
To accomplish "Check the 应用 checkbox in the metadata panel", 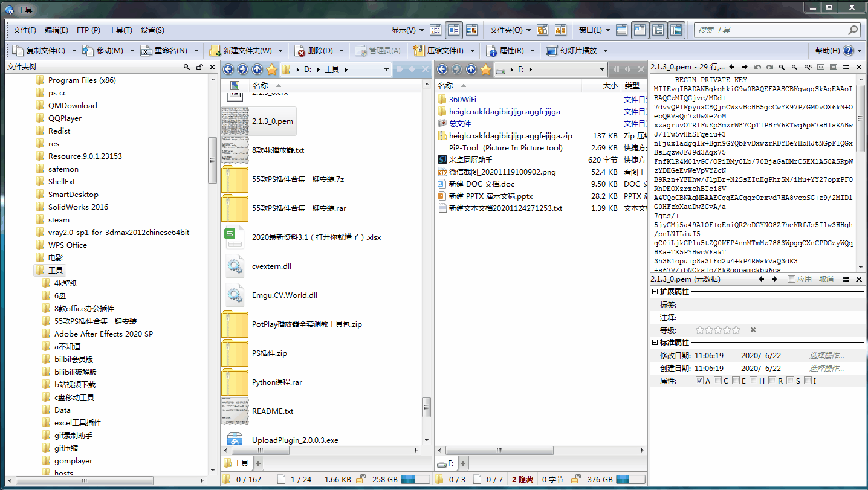I will 791,279.
